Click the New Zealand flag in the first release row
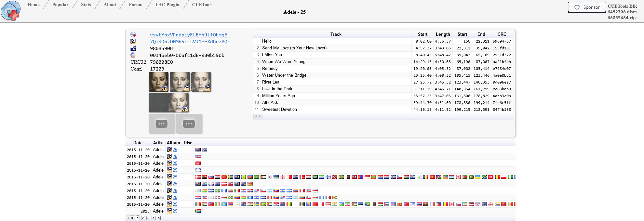The height and width of the screenshot is (221, 644). [x=198, y=150]
